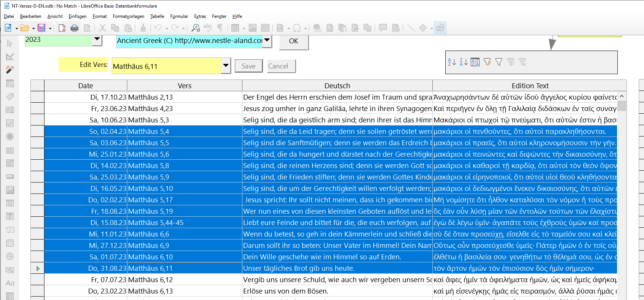Image resolution: width=644 pixels, height=300 pixels.
Task: Open the Ancient Greek edition dropdown
Action: [267, 40]
